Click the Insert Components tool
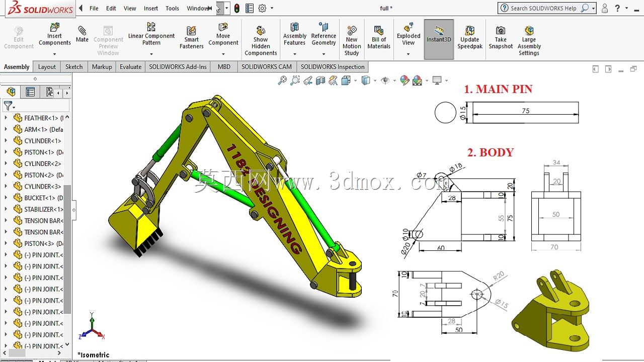 [x=55, y=34]
